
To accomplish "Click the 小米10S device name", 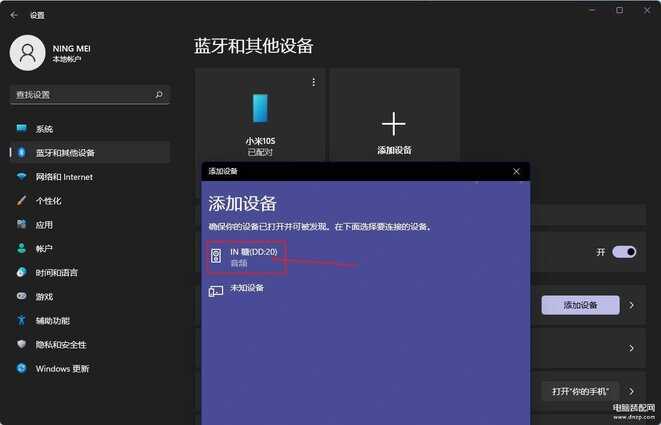I will coord(260,140).
